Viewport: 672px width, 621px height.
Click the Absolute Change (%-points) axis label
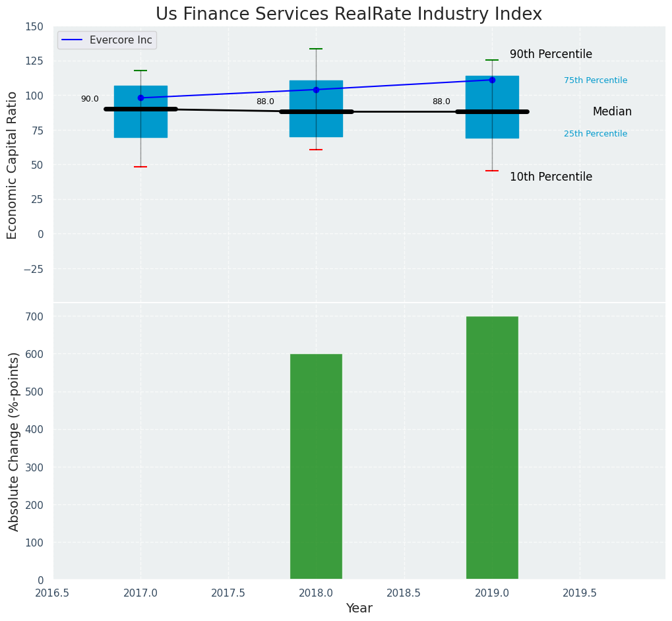(14, 442)
